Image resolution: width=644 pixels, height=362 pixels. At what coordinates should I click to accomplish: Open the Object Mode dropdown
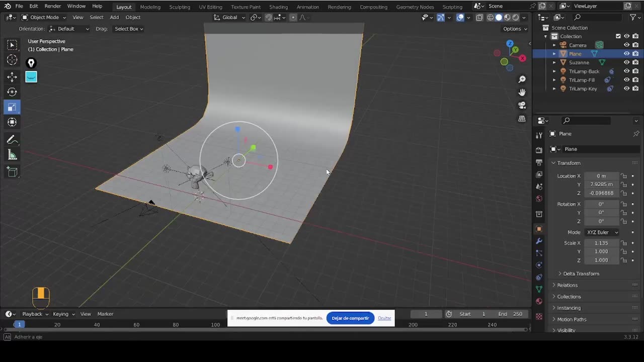pyautogui.click(x=44, y=17)
